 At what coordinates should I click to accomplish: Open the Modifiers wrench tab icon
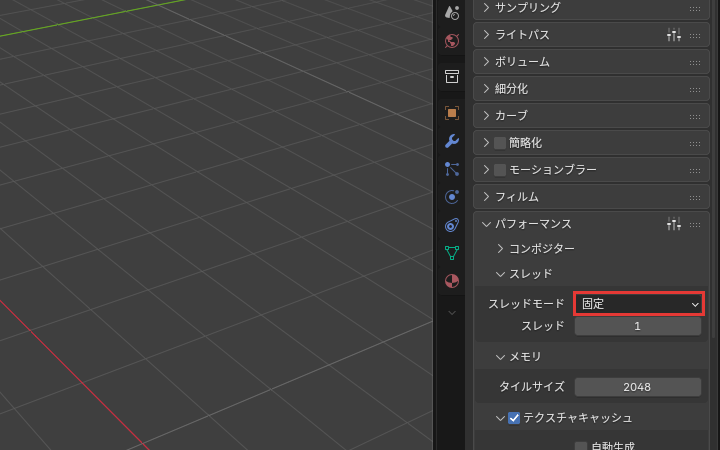(x=452, y=141)
